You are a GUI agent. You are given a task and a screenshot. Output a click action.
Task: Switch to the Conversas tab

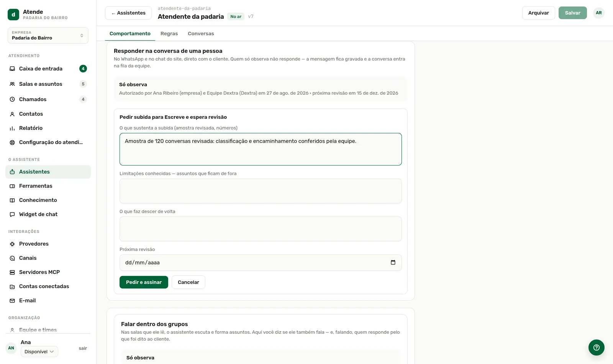pos(201,34)
